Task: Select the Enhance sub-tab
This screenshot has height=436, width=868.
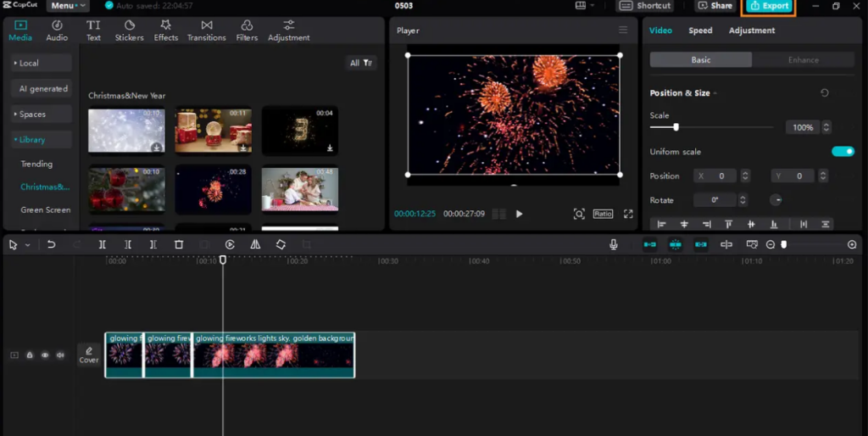Action: click(x=804, y=60)
